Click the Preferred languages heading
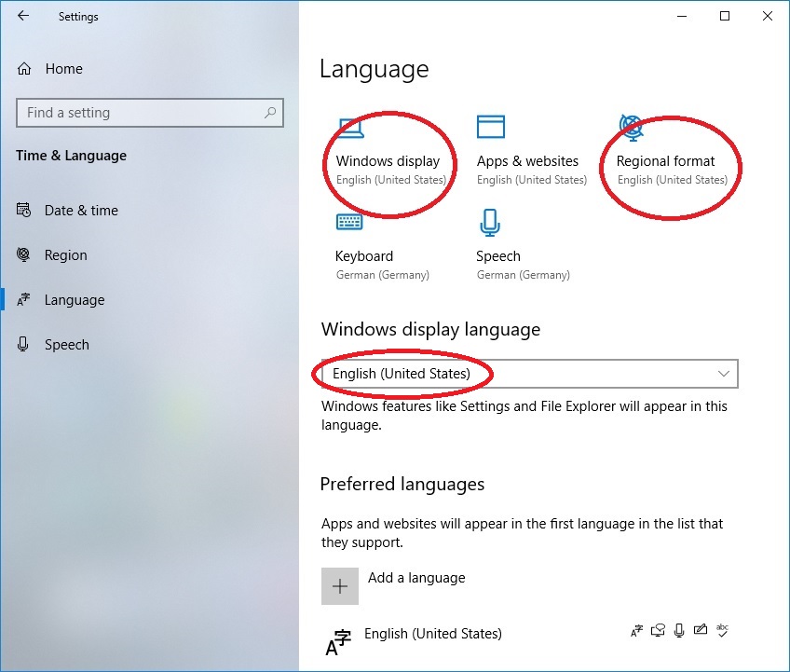Viewport: 790px width, 672px height. pyautogui.click(x=402, y=484)
